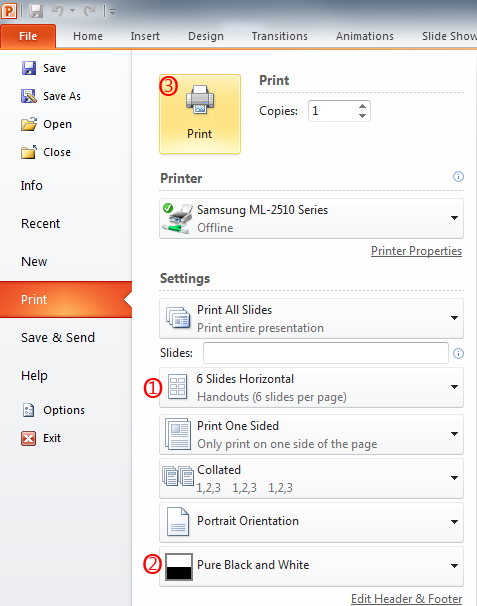The height and width of the screenshot is (606, 477).
Task: Click the red Exit icon
Action: (29, 438)
